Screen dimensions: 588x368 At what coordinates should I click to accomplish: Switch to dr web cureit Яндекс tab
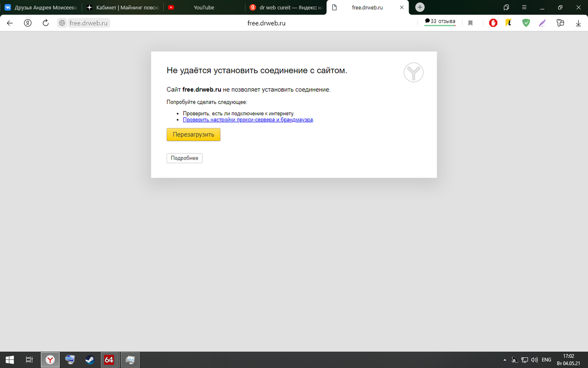point(285,7)
